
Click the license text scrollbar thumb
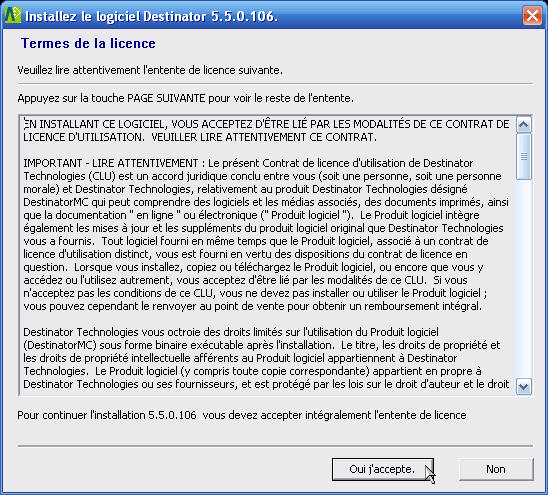point(524,156)
